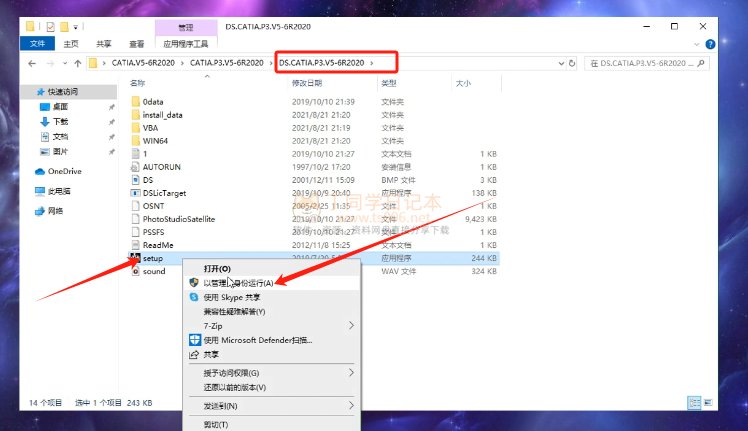Select the AUTORUN setup info file icon
Viewport: 748px width, 431px height.
[135, 167]
